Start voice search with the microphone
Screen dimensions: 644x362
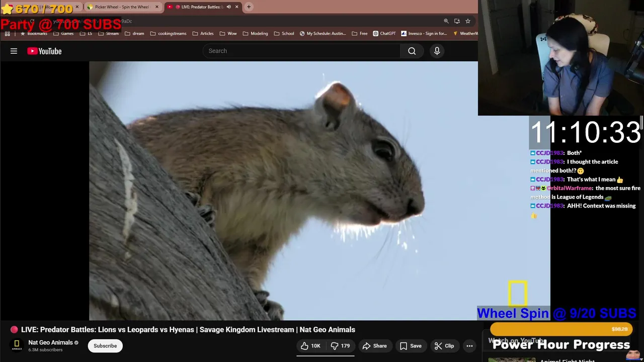[x=437, y=51]
